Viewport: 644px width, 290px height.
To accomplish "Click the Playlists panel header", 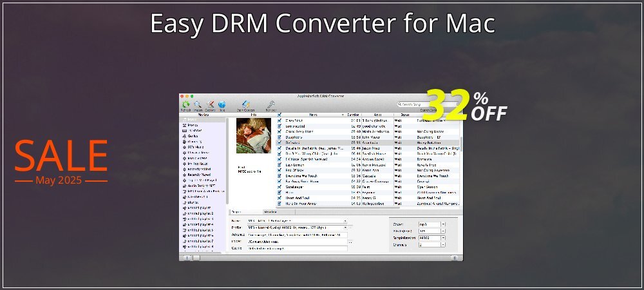I will (203, 115).
